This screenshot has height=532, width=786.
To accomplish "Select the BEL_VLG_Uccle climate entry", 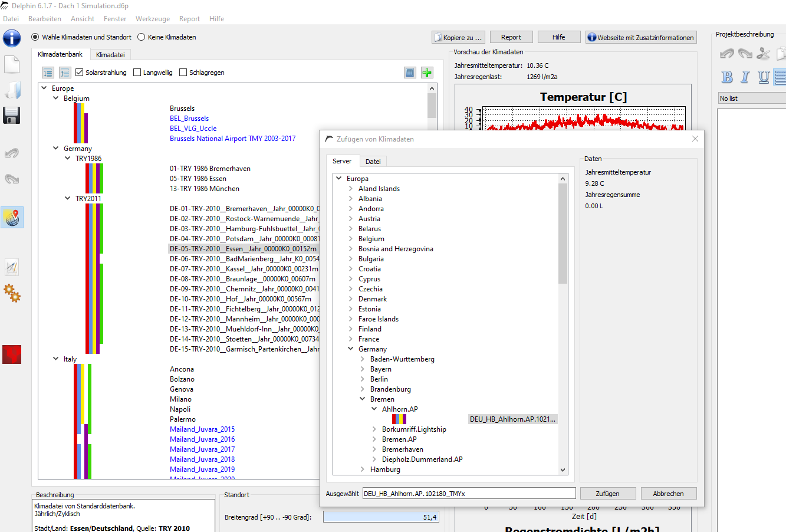I will pyautogui.click(x=193, y=129).
